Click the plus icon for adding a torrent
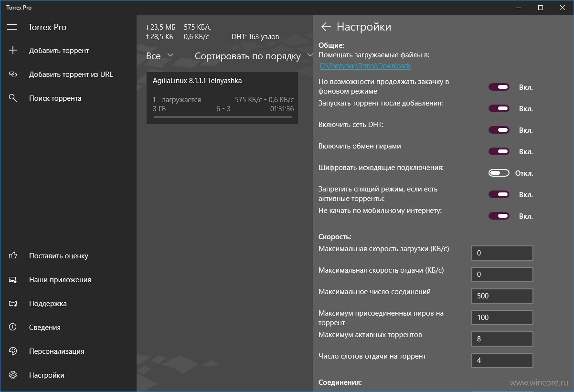This screenshot has height=392, width=574. tap(13, 51)
